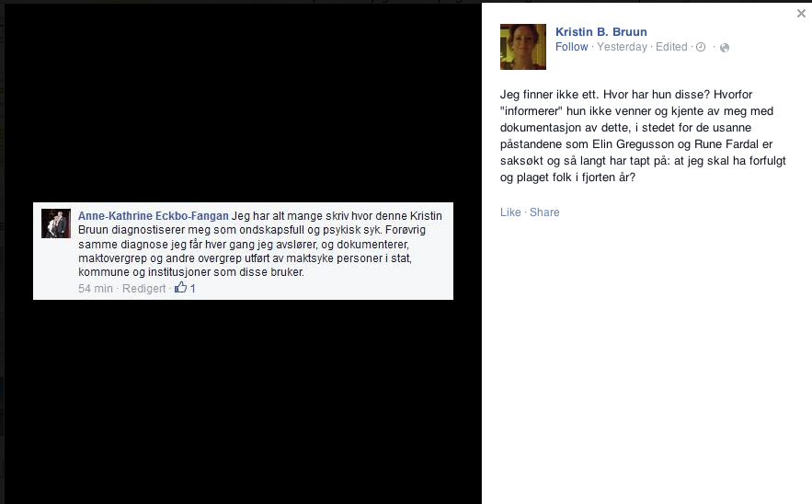Image resolution: width=812 pixels, height=504 pixels.
Task: Click the thumbs-up icon in the comment
Action: (180, 288)
